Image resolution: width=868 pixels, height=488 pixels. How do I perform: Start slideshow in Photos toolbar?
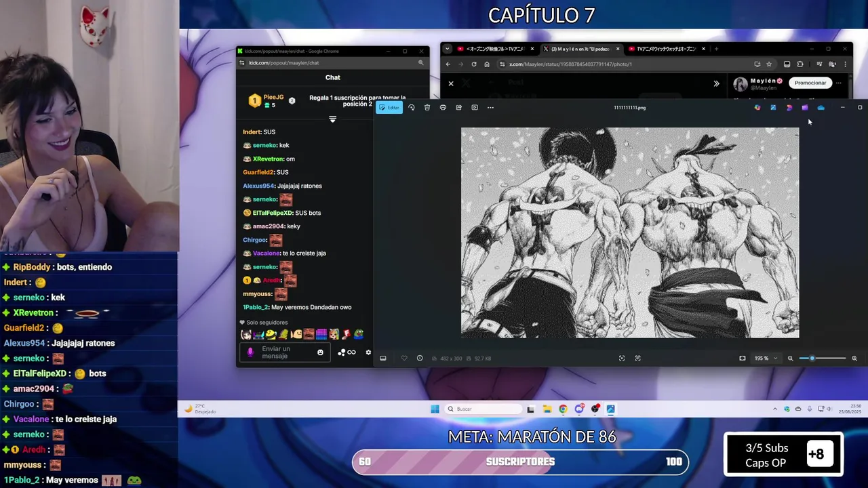[x=475, y=107]
